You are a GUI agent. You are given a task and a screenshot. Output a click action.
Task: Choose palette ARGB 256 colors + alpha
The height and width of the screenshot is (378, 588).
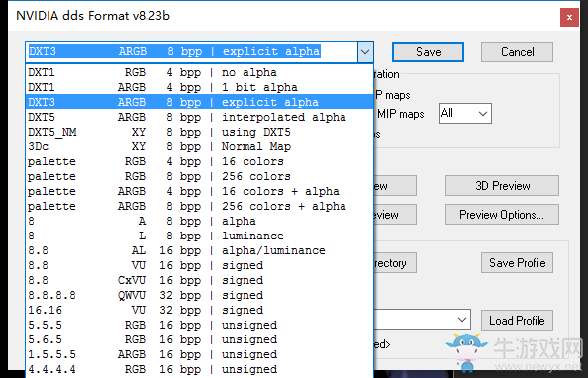[199, 206]
